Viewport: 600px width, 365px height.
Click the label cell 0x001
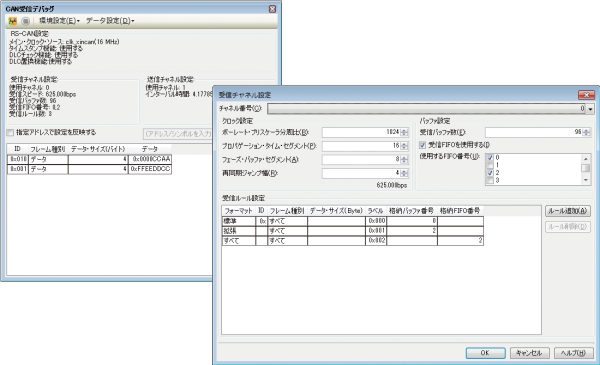376,231
